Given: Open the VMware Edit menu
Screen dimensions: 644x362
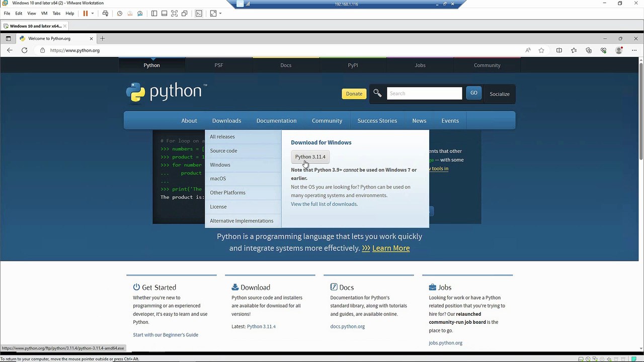Looking at the screenshot, I should coord(19,14).
